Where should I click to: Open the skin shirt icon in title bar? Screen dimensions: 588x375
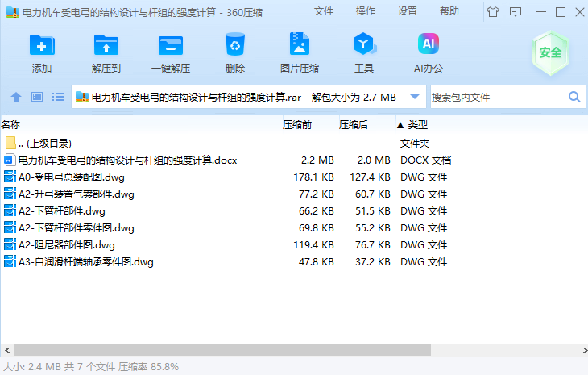(x=493, y=12)
